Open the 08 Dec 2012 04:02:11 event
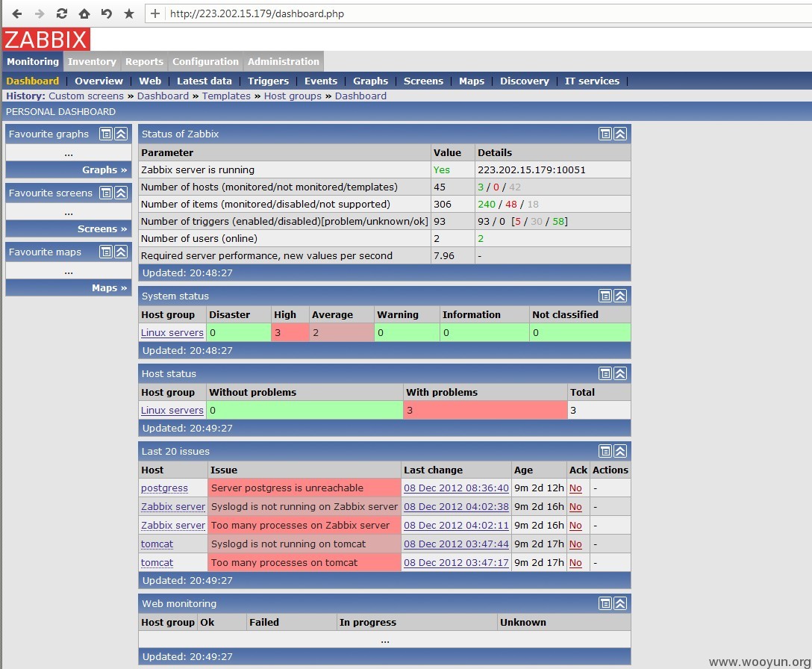Screen dimensions: 812x669 (x=456, y=526)
